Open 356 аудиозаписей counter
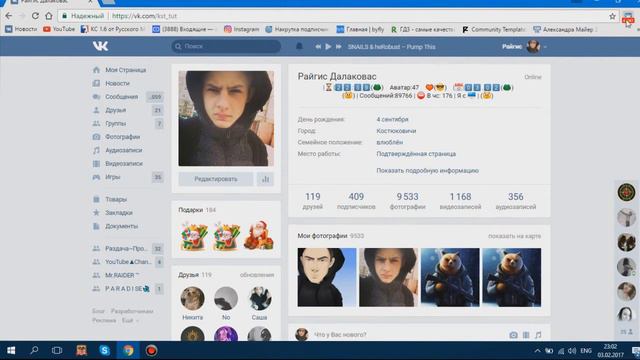 tap(516, 201)
